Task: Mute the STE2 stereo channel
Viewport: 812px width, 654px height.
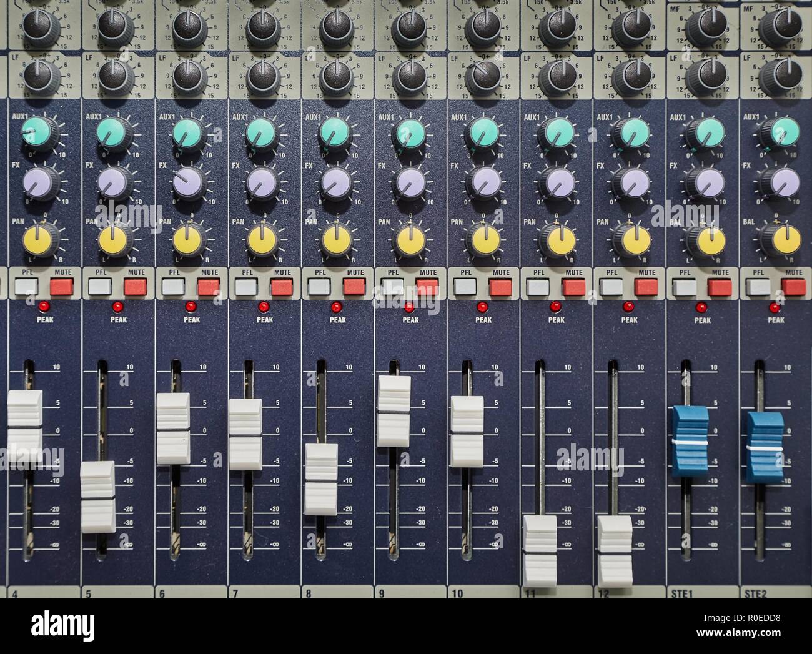Action: pyautogui.click(x=793, y=287)
